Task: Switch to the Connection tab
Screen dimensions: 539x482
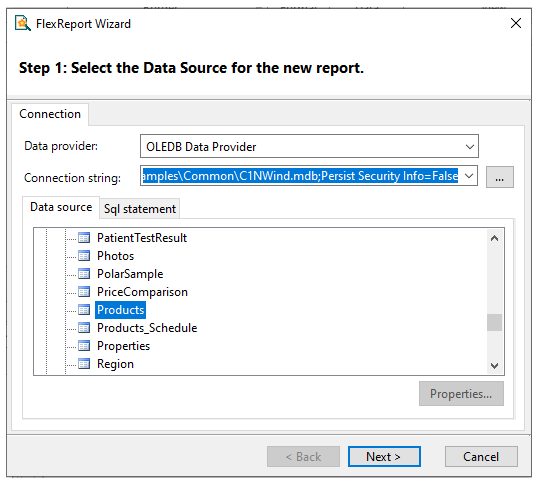Action: pyautogui.click(x=50, y=114)
